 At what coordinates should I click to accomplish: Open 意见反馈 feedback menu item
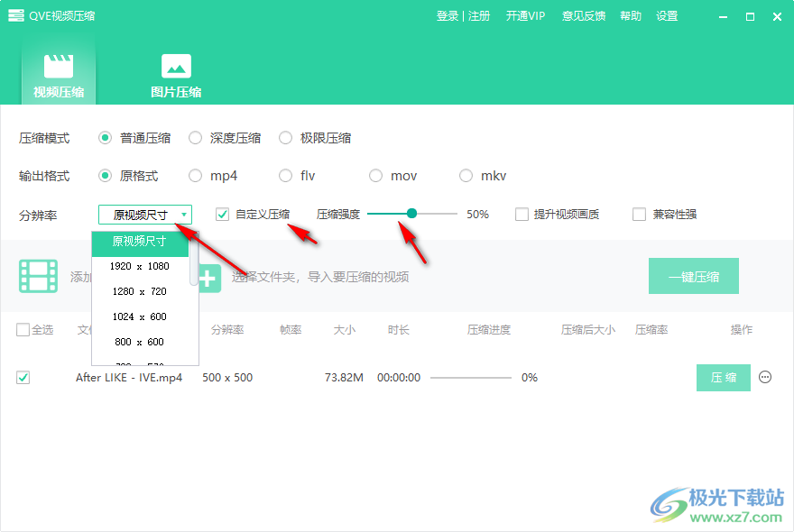(584, 16)
